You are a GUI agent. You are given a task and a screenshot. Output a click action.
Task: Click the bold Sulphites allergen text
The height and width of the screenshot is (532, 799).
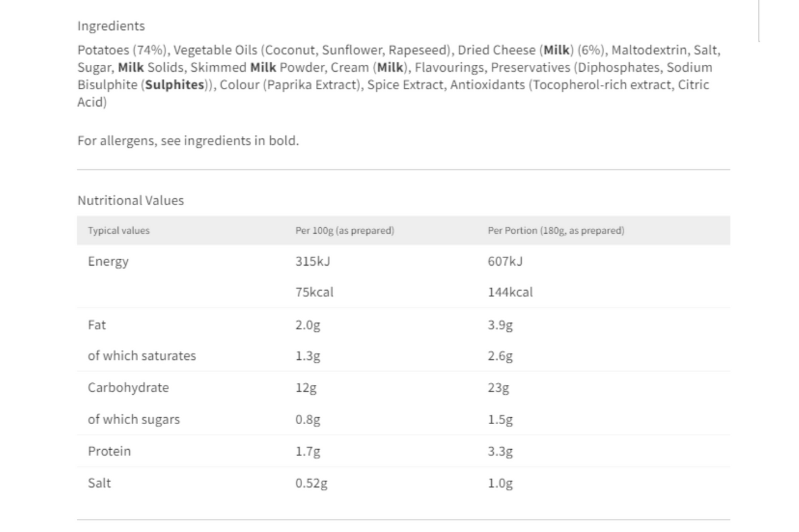point(174,85)
